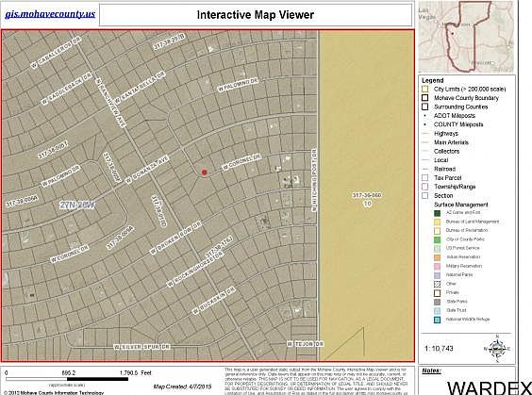Click parcel label 317-36-060 in yellow area
This screenshot has width=532, height=395.
point(367,195)
